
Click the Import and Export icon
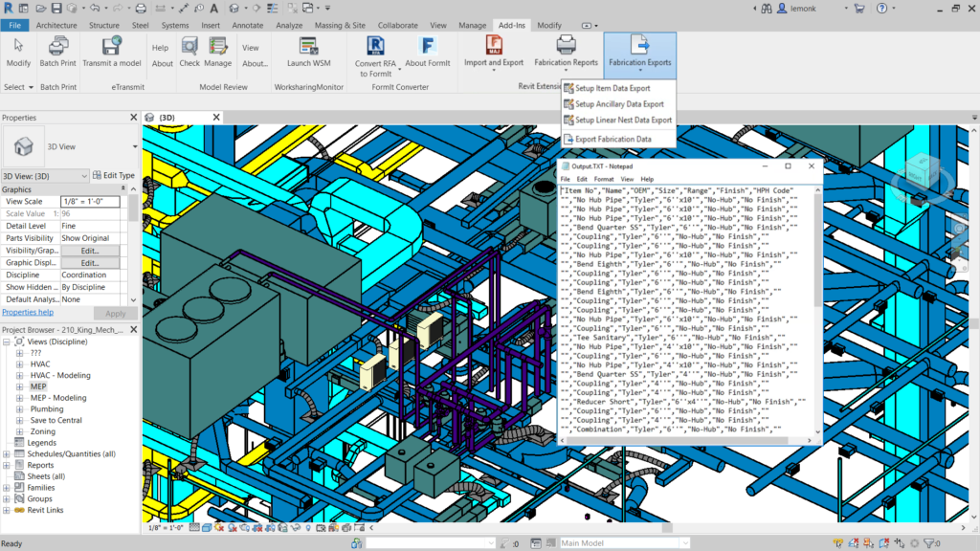(x=494, y=46)
